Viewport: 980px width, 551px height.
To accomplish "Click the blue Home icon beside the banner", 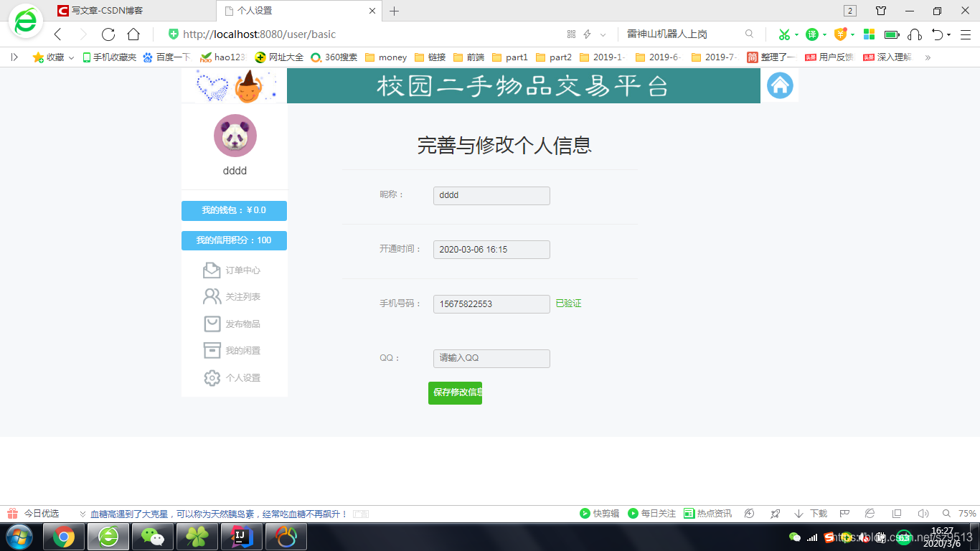I will pos(780,85).
